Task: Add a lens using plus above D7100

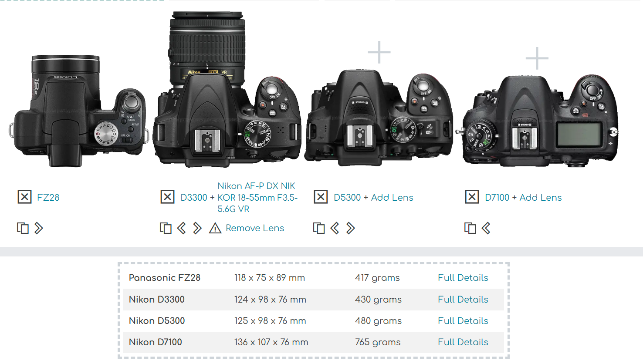Action: pos(537,58)
